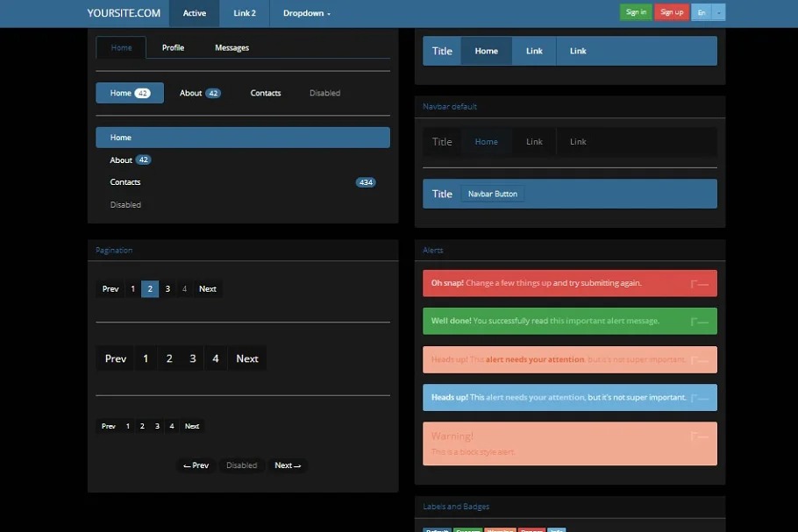The width and height of the screenshot is (798, 532).
Task: Close the "Warning!" block style alert
Action: 699,436
